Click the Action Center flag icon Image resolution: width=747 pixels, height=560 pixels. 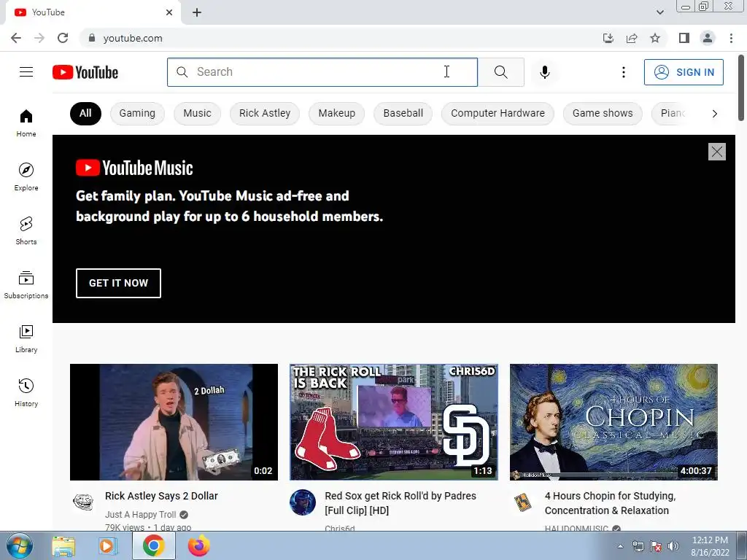(656, 546)
